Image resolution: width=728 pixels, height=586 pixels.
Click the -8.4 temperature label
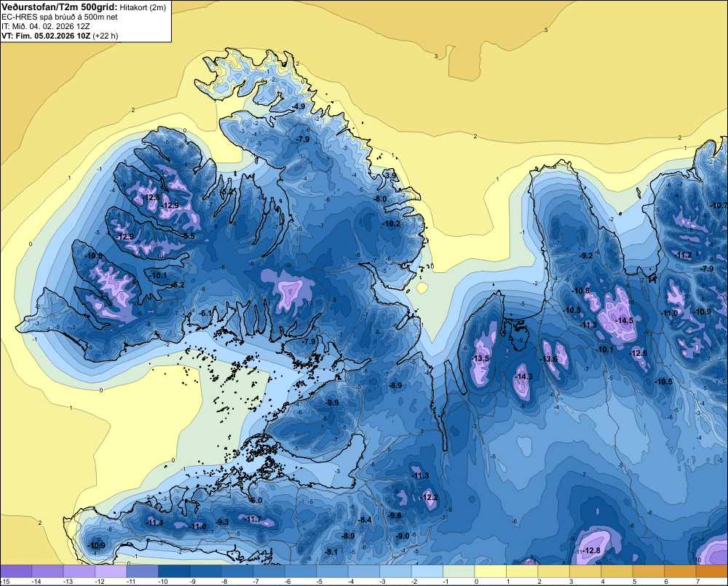point(365,520)
